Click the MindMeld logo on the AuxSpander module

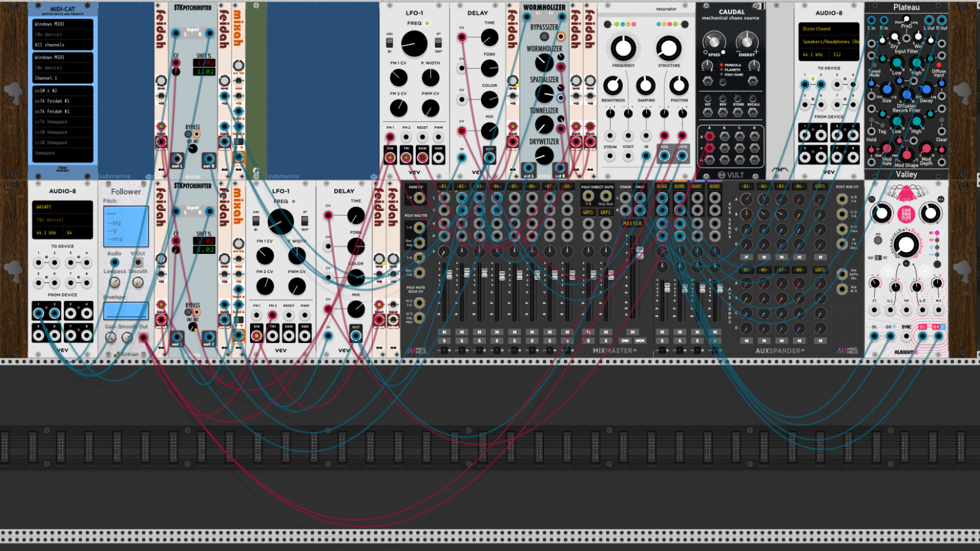pyautogui.click(x=847, y=351)
